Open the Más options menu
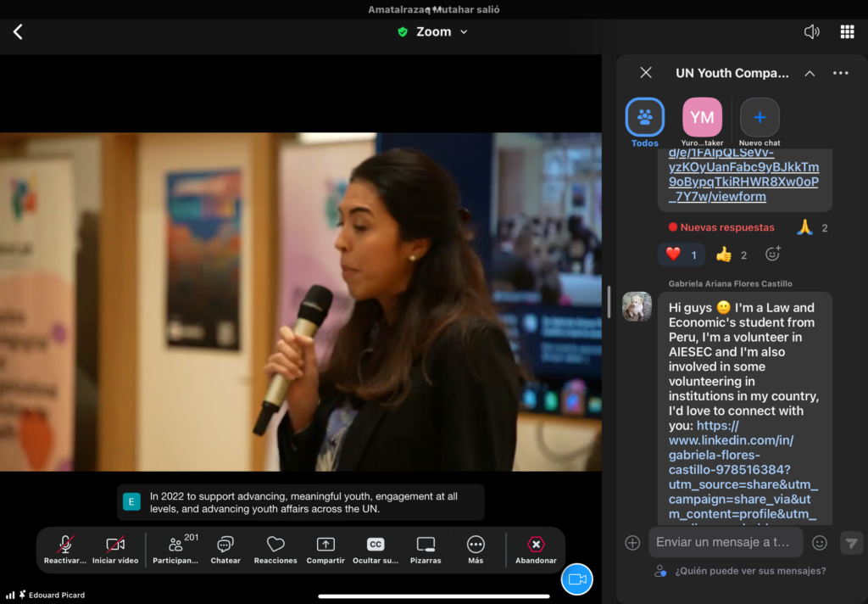868x604 pixels. point(476,549)
